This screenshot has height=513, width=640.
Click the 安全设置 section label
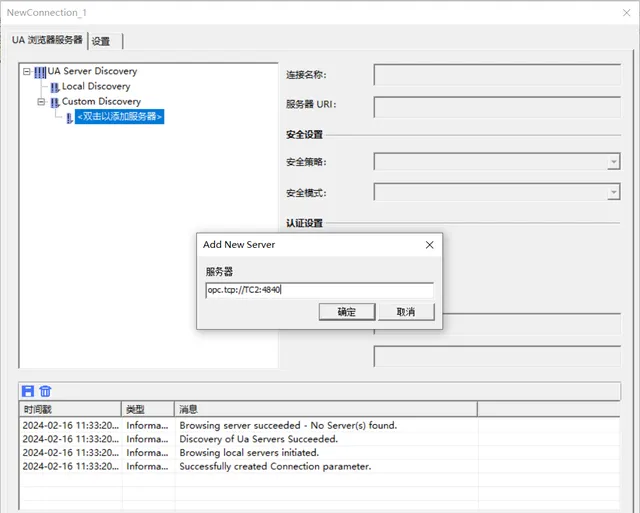coord(304,135)
